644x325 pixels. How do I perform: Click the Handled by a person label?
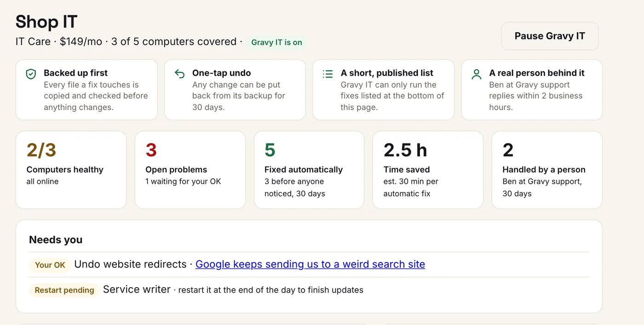544,170
